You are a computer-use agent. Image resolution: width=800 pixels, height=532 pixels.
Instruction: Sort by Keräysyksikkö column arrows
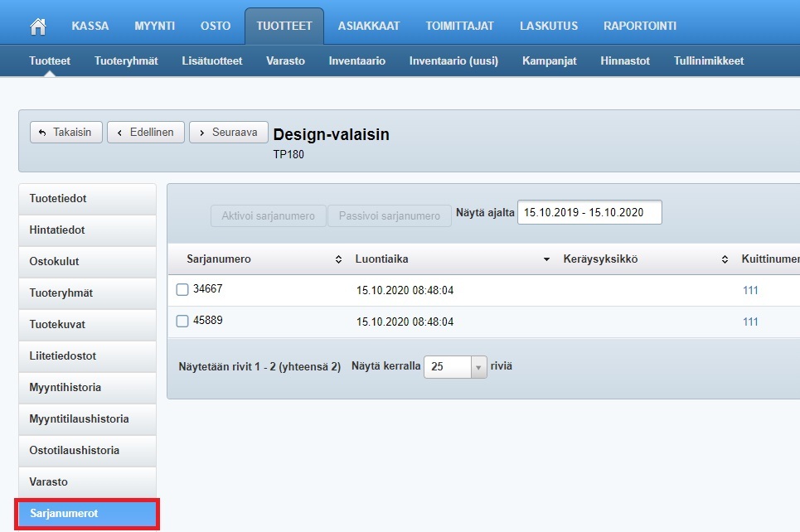tap(724, 259)
